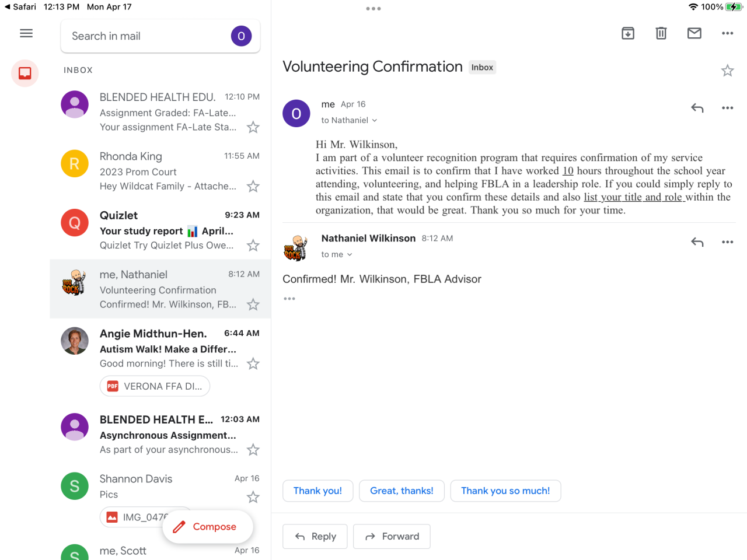This screenshot has height=560, width=747.
Task: Star the Volunteering Confirmation conversation header
Action: pyautogui.click(x=727, y=71)
